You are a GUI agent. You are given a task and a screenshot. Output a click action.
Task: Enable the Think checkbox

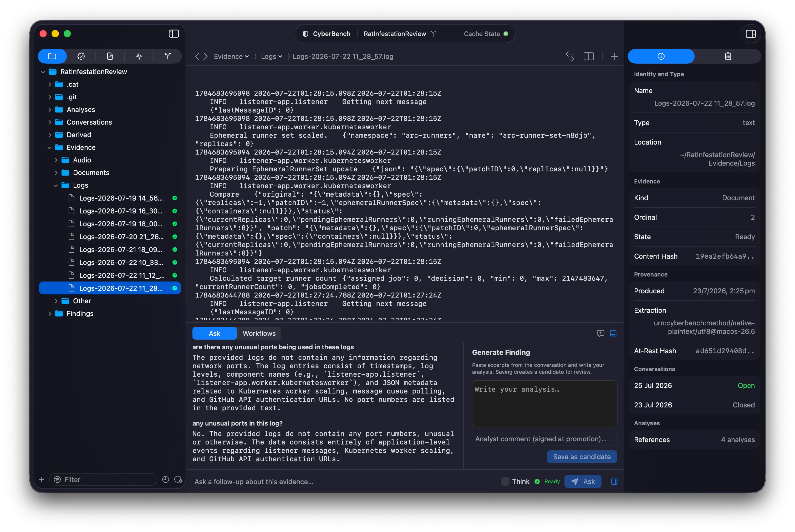point(505,481)
